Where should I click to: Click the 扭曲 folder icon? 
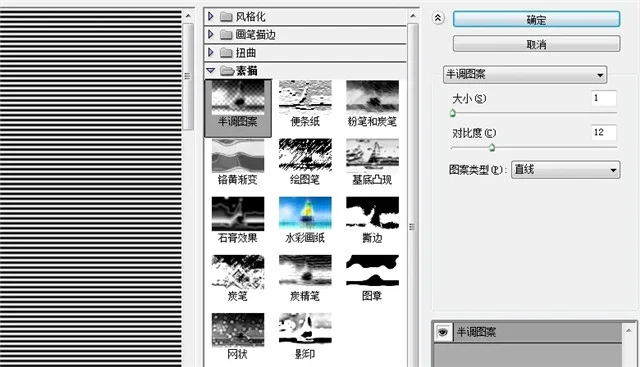(226, 53)
